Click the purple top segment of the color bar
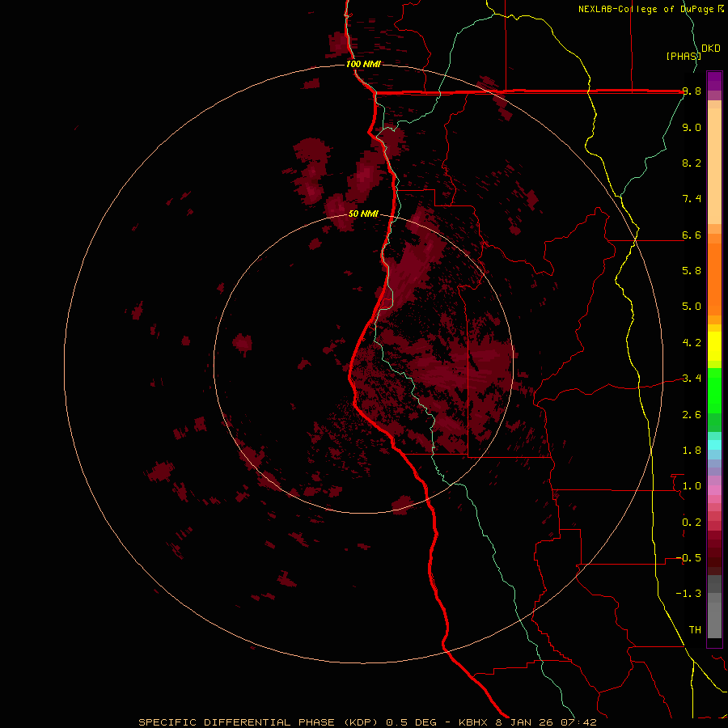The width and height of the screenshot is (728, 728). point(714,81)
